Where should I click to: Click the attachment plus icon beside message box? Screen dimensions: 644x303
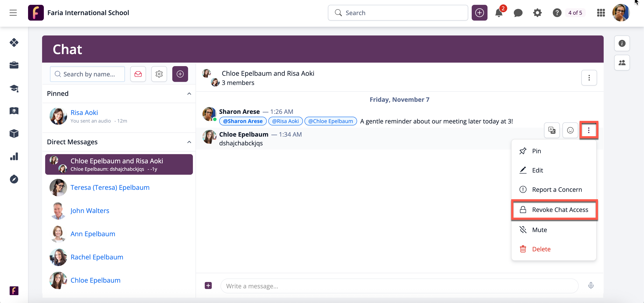click(x=208, y=285)
